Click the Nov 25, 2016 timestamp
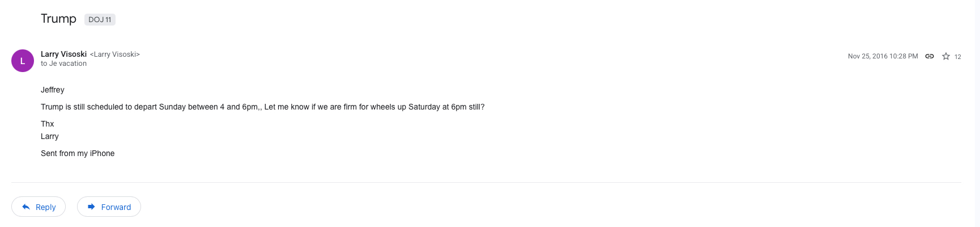This screenshot has width=980, height=227. tap(883, 56)
